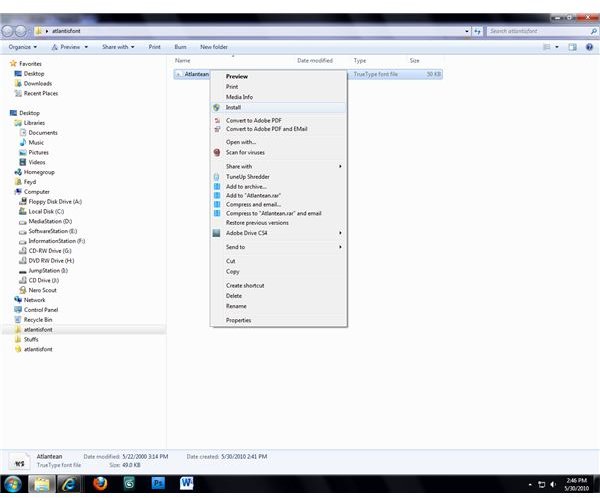
Task: Sort by the Type column header
Action: click(x=360, y=60)
